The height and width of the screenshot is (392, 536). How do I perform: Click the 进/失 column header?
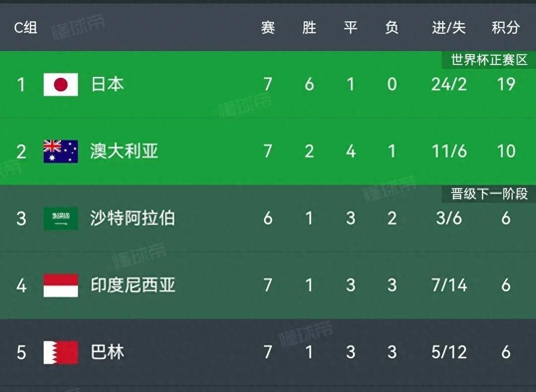(449, 28)
